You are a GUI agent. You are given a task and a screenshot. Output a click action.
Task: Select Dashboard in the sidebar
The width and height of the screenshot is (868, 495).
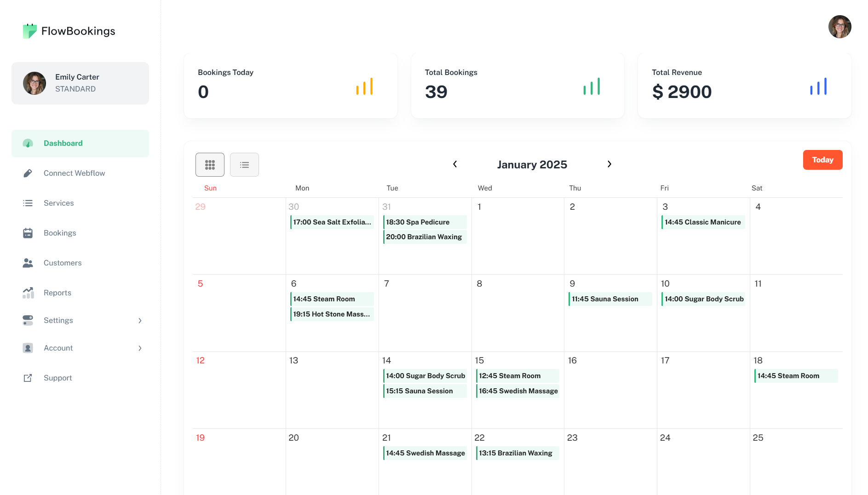click(x=63, y=143)
